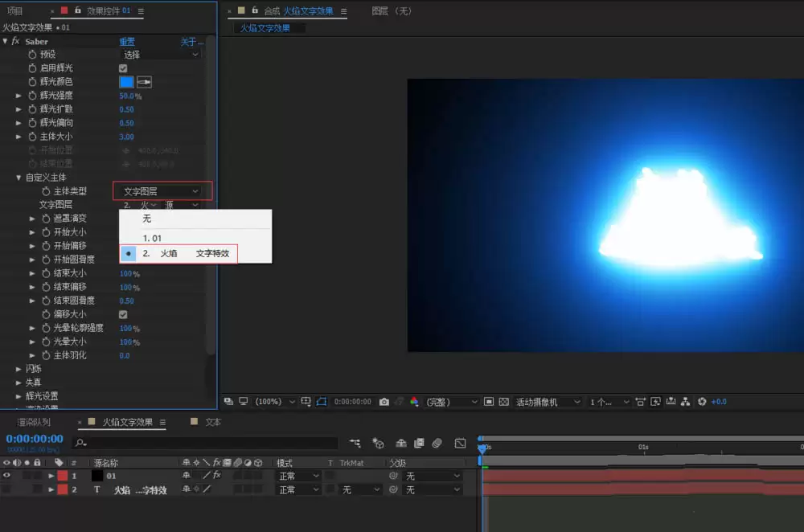Click the glow color eyedropper icon
Image resolution: width=804 pixels, height=532 pixels.
coord(144,82)
